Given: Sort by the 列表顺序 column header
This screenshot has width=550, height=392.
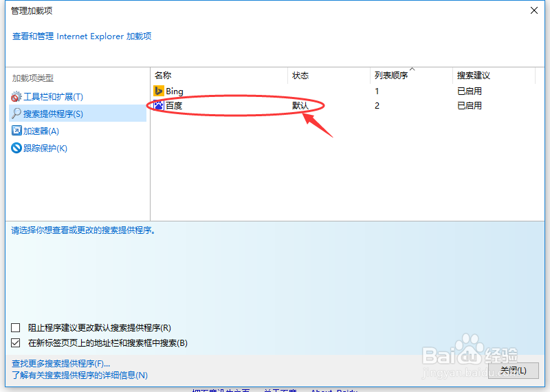Looking at the screenshot, I should tap(411, 76).
